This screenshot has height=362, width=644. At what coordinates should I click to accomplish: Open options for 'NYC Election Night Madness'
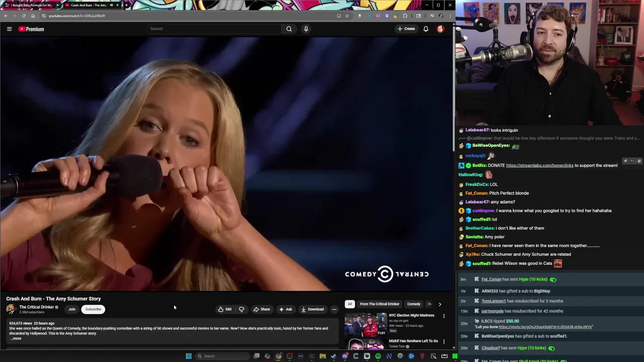coord(444,316)
